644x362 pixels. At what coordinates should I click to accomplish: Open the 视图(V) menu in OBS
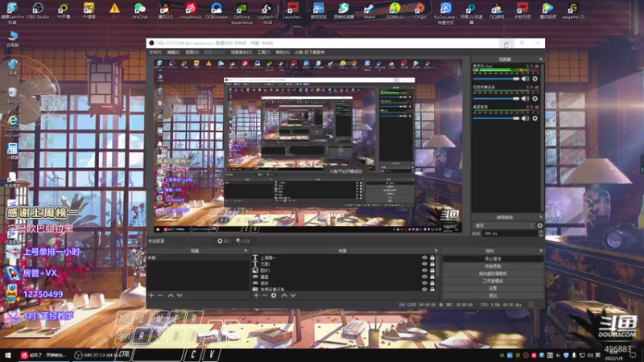click(x=192, y=52)
